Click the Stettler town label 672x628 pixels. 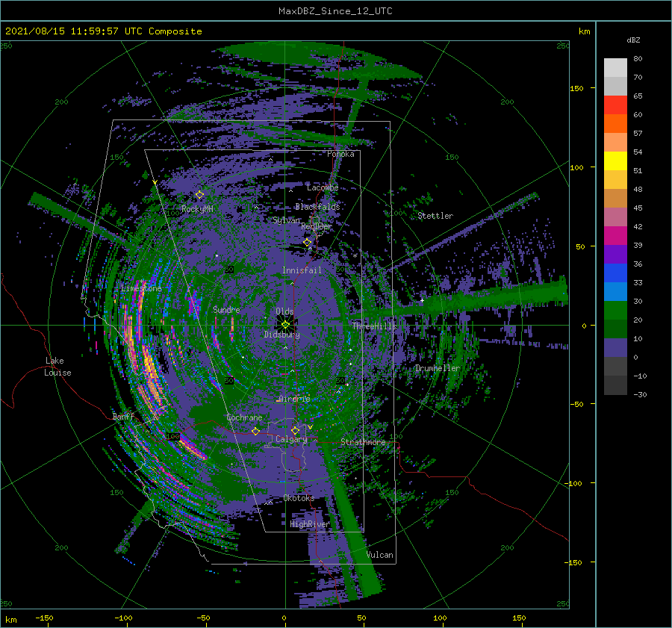[435, 216]
